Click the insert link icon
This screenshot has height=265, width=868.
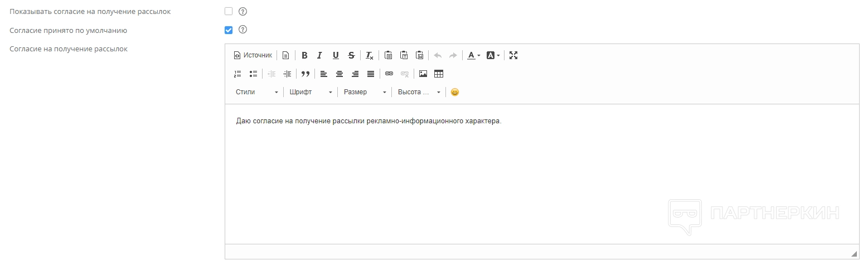(389, 74)
